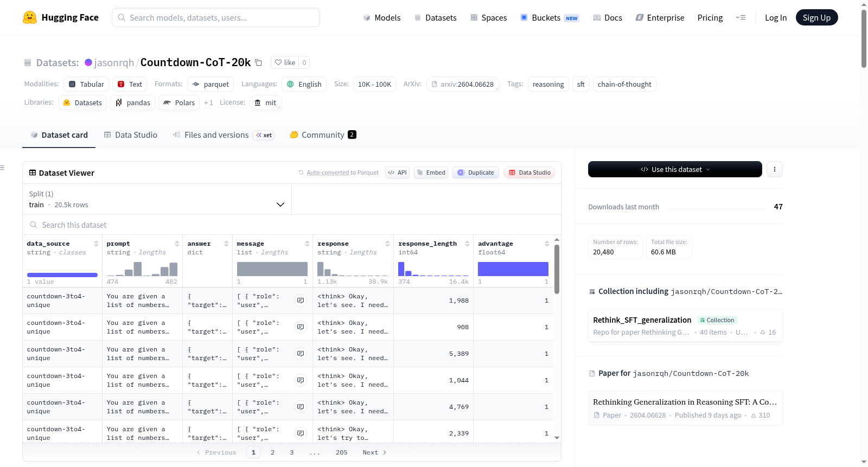Open the Pricing page

pyautogui.click(x=710, y=18)
